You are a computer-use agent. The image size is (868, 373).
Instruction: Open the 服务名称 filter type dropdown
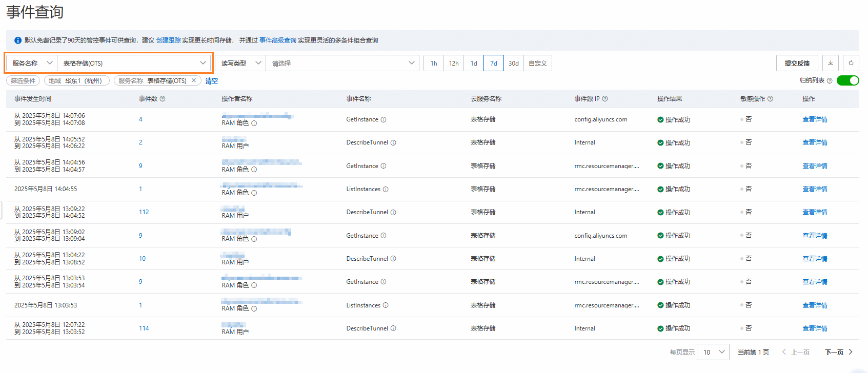click(32, 63)
